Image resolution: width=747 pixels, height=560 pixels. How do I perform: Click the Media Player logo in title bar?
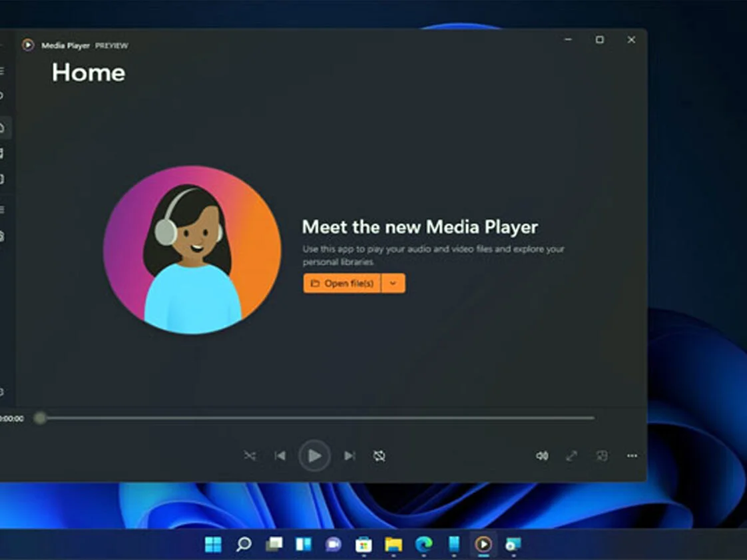pyautogui.click(x=28, y=45)
